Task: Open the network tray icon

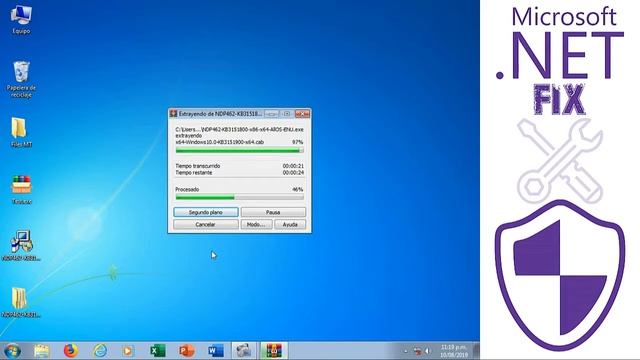Action: 417,351
